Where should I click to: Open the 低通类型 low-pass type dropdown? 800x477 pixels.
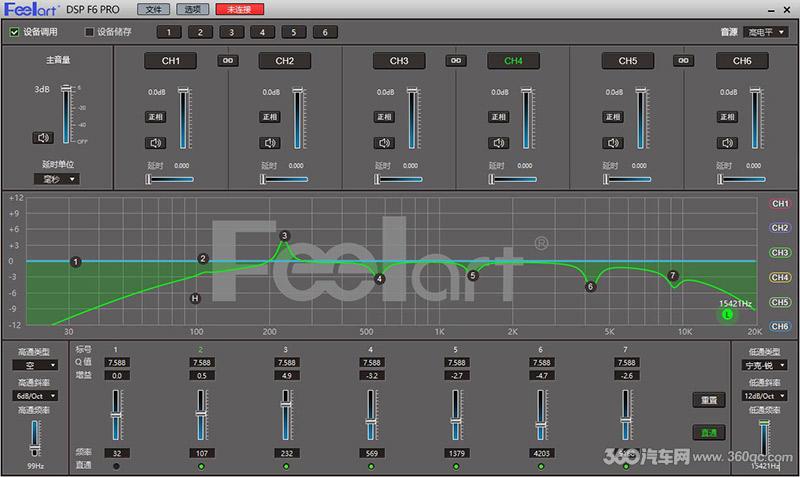point(764,365)
